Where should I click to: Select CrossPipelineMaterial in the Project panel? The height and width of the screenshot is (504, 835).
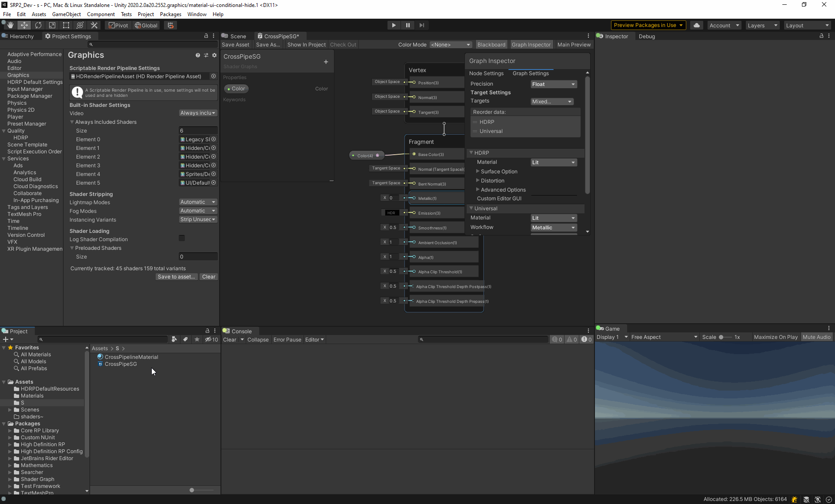click(x=130, y=357)
